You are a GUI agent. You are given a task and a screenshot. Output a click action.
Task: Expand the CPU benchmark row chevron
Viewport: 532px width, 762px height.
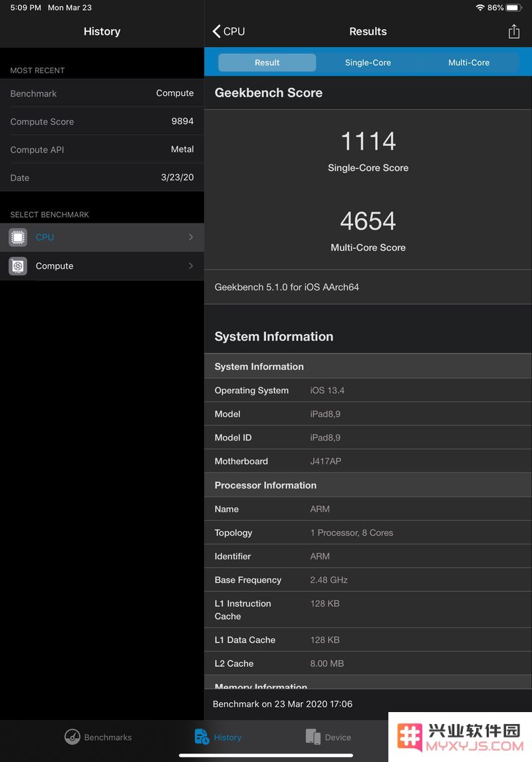tap(191, 237)
